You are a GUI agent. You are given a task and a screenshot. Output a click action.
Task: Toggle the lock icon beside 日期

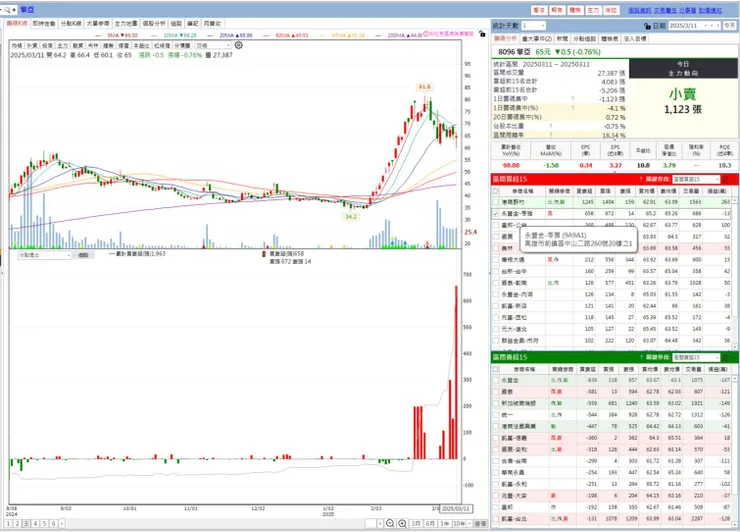[x=647, y=26]
